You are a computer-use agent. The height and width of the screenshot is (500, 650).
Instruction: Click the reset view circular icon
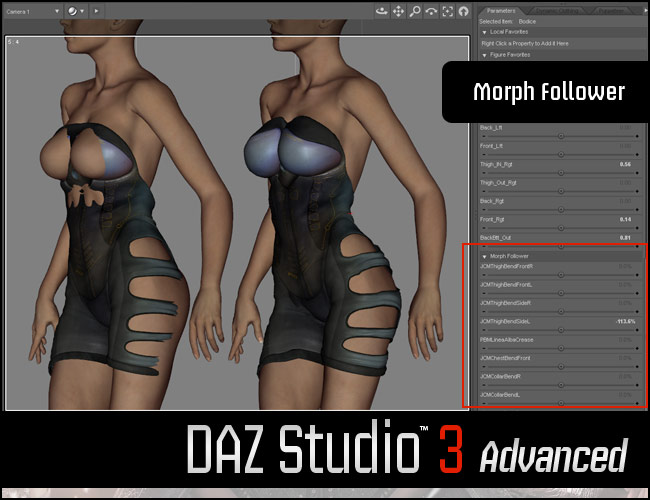point(463,11)
